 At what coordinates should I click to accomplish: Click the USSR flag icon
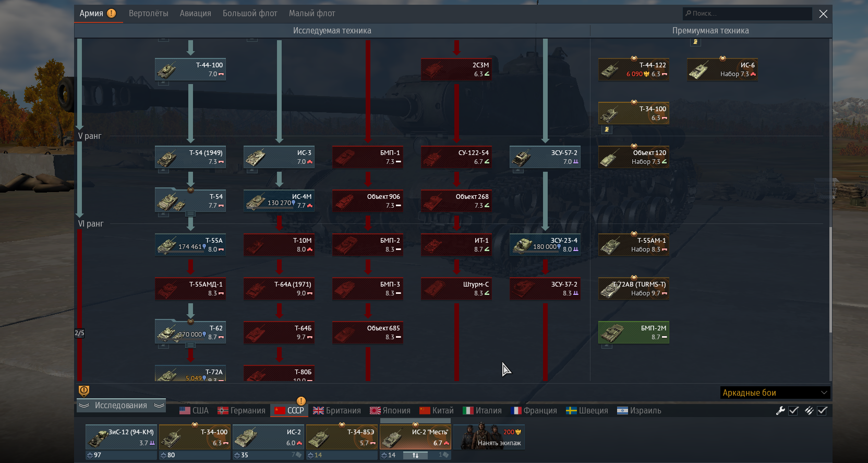(x=280, y=411)
